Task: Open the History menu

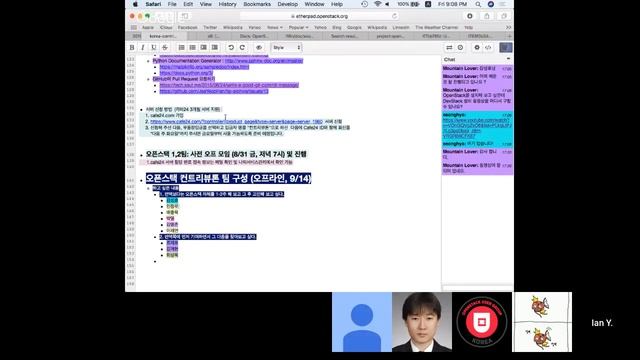Action: pyautogui.click(x=227, y=4)
